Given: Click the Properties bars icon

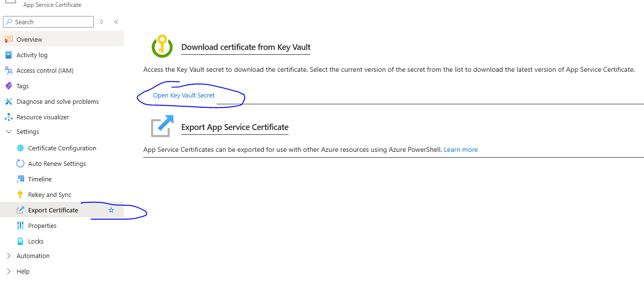Looking at the screenshot, I should point(20,226).
